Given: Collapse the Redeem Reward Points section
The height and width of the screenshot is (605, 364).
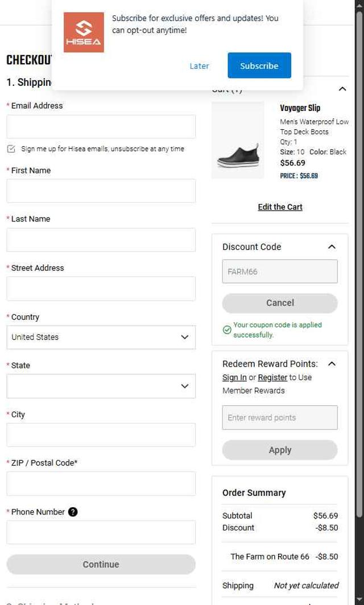Looking at the screenshot, I should click(332, 364).
